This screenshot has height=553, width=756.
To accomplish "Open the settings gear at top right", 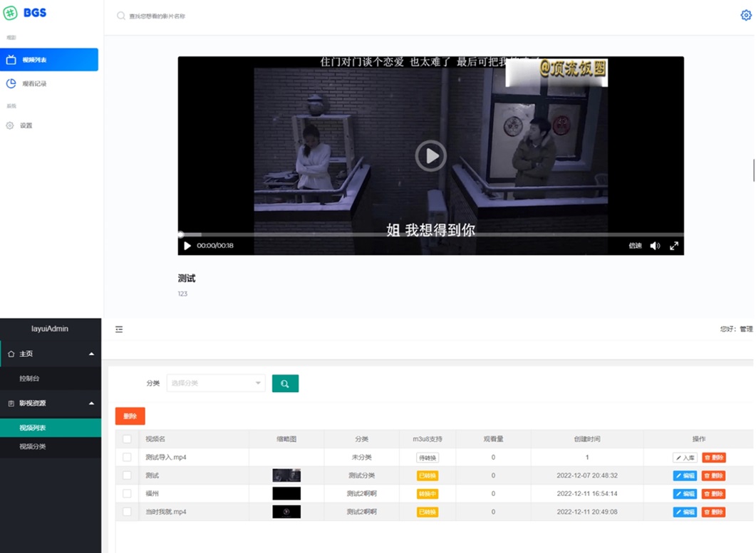I will pos(746,15).
